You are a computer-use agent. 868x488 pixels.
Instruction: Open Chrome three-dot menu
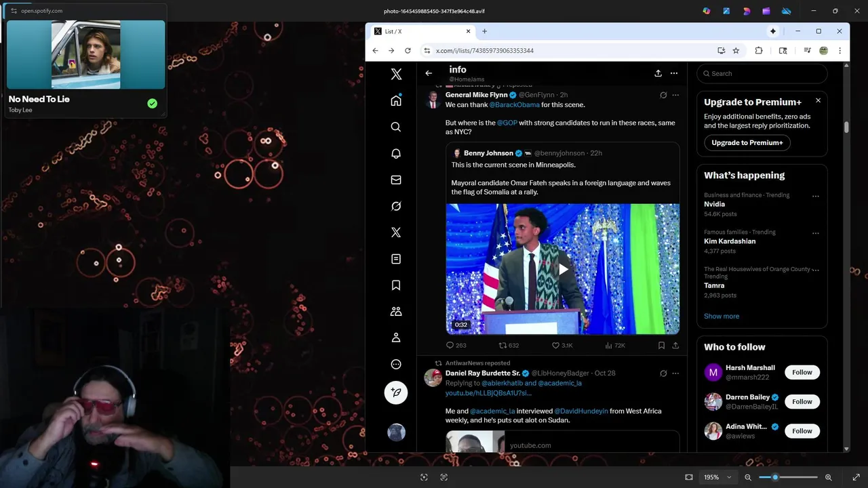pos(840,50)
